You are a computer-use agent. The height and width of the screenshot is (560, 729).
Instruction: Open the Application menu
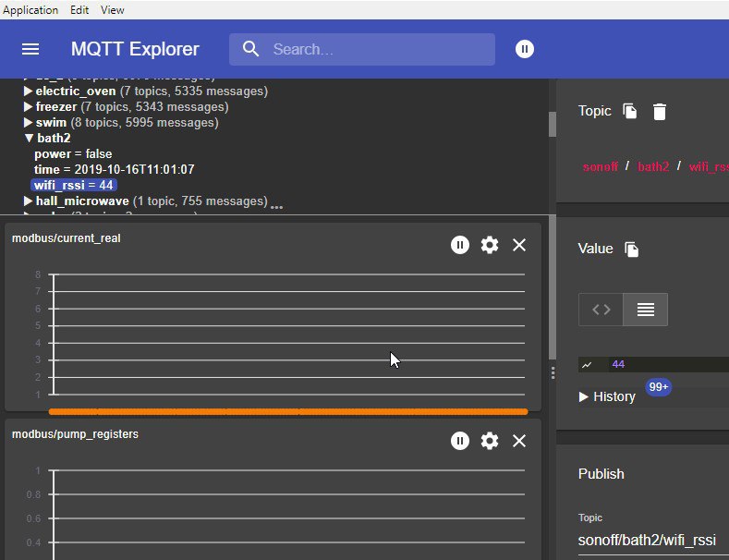click(x=30, y=10)
